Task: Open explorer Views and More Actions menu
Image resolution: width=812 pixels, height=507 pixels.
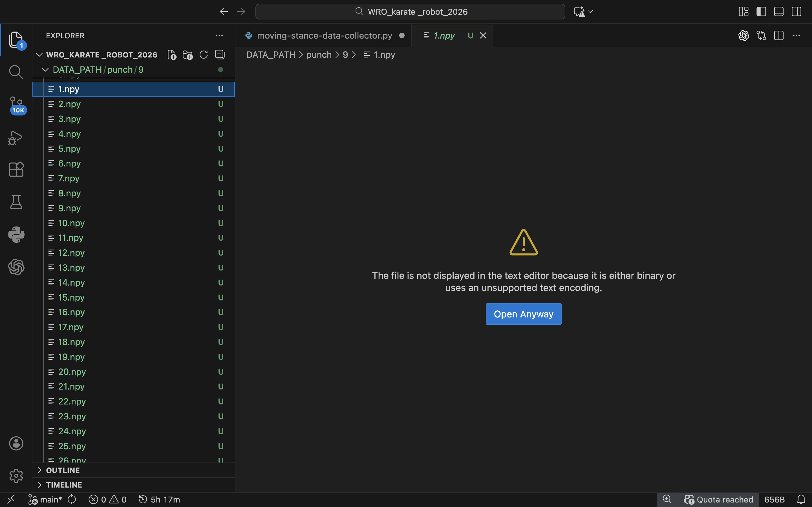Action: pyautogui.click(x=219, y=35)
